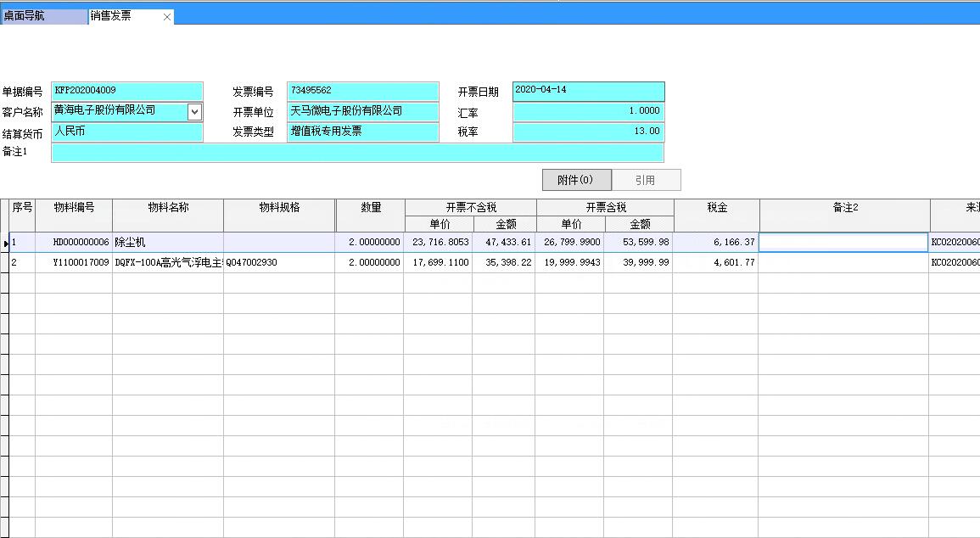Click the 汇率 input field
The image size is (980, 538).
[588, 111]
